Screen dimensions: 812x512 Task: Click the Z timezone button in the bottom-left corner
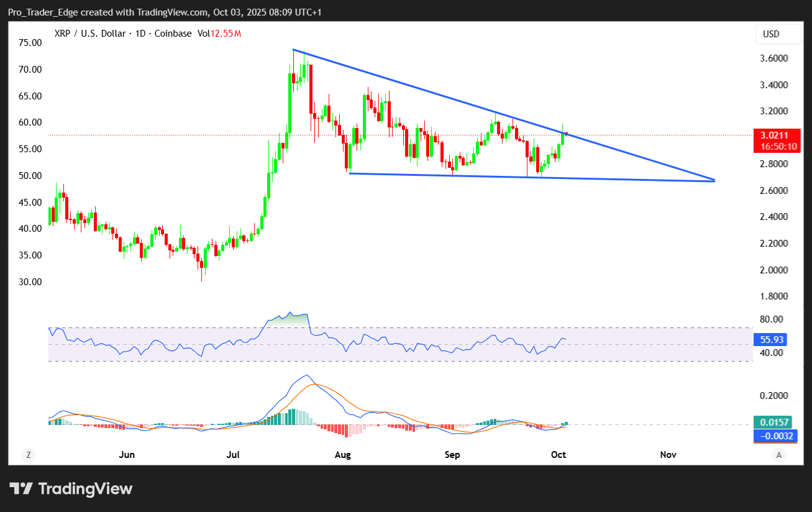[28, 455]
